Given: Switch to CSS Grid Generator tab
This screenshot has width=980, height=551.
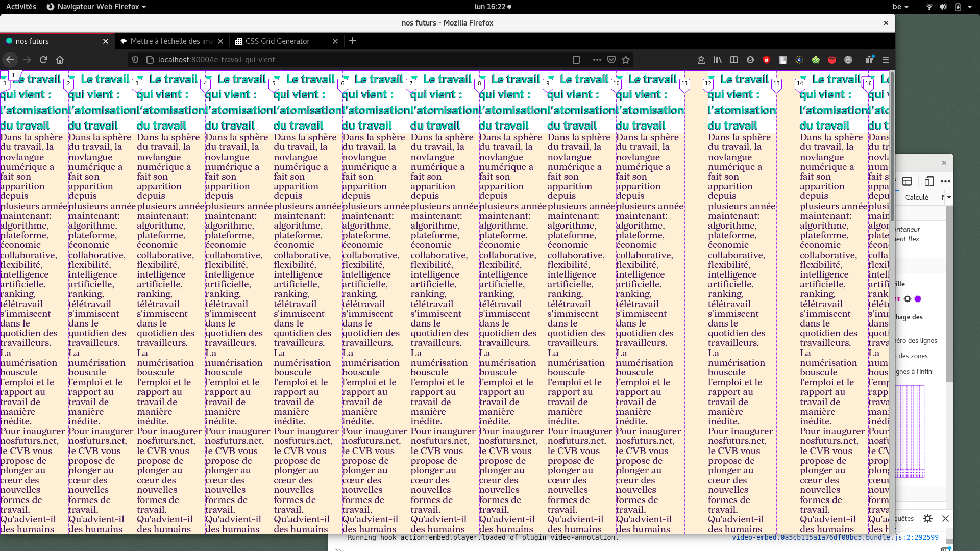Looking at the screenshot, I should tap(277, 41).
